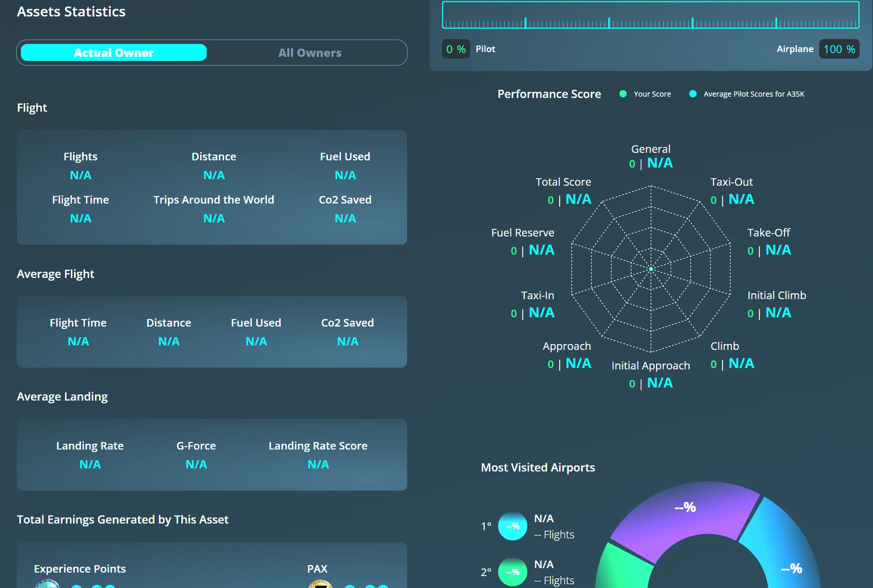This screenshot has height=588, width=873.
Task: Click the PAX gold coin icon
Action: coord(320,584)
